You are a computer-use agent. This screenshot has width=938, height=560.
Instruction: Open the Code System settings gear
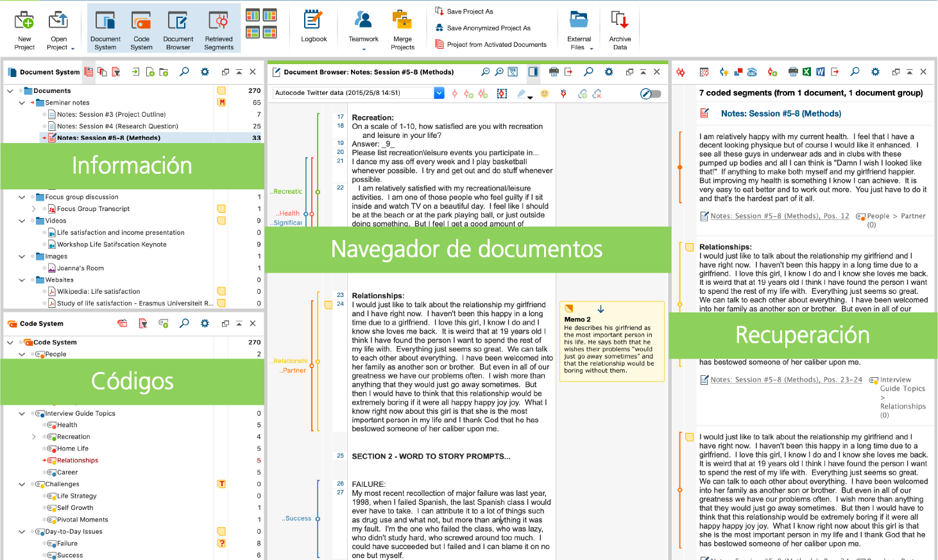[x=205, y=323]
